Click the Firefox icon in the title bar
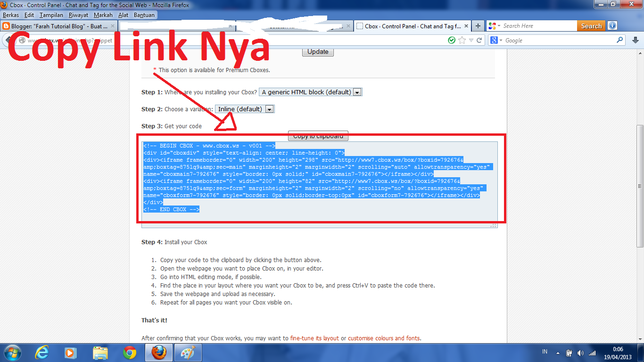The height and width of the screenshot is (362, 644). 4,5
